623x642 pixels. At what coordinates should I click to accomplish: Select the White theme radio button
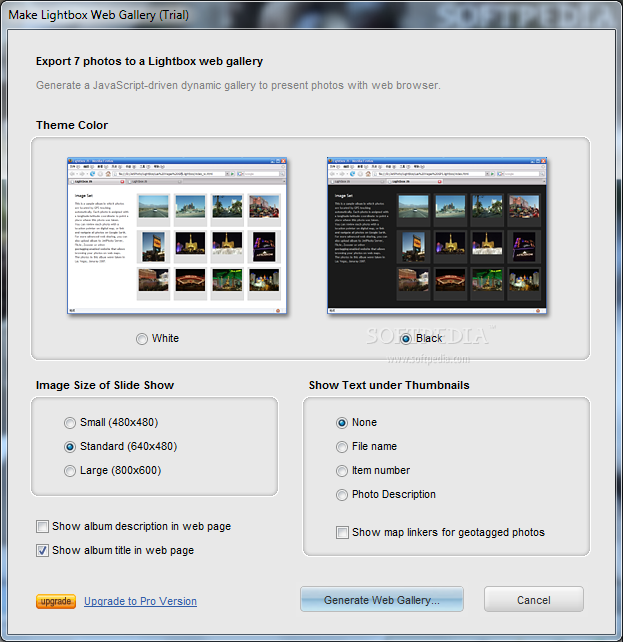click(142, 339)
